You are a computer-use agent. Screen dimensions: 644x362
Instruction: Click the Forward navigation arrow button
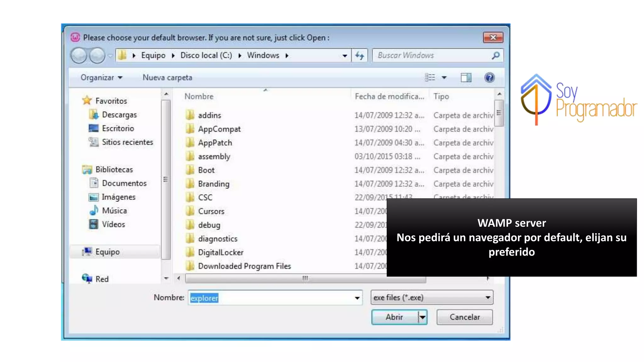pyautogui.click(x=97, y=56)
